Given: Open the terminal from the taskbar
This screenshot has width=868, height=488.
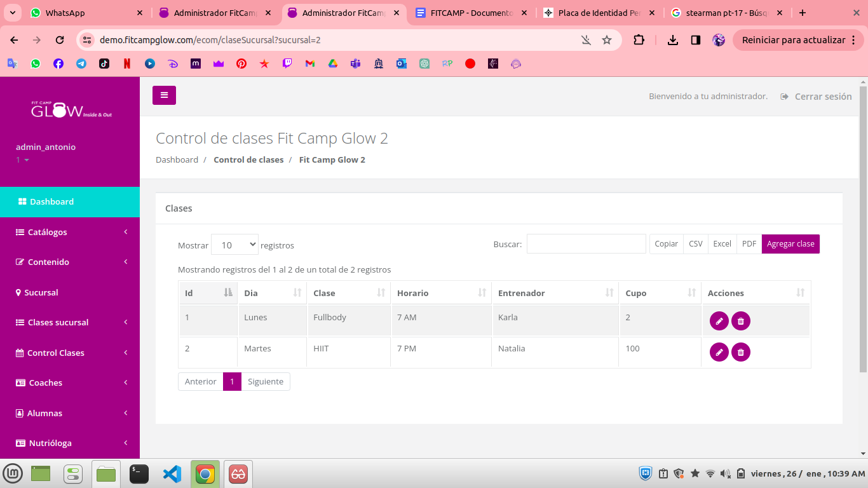Looking at the screenshot, I should pyautogui.click(x=139, y=473).
